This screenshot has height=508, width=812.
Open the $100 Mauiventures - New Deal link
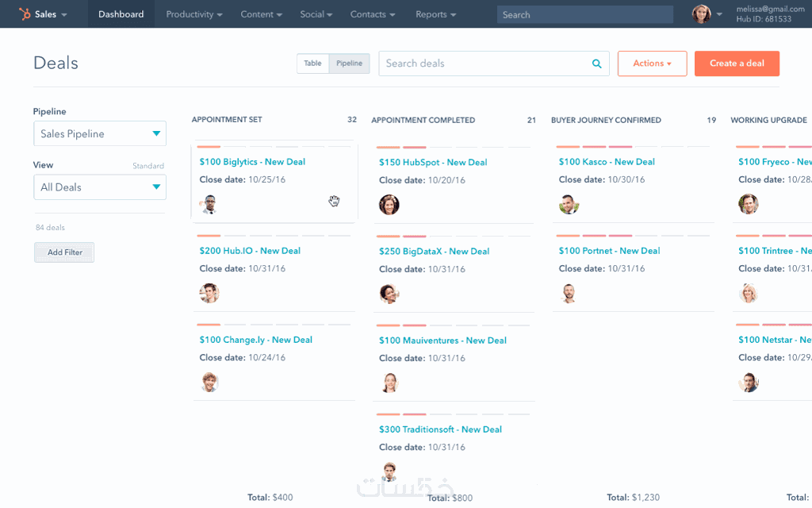[x=442, y=341]
